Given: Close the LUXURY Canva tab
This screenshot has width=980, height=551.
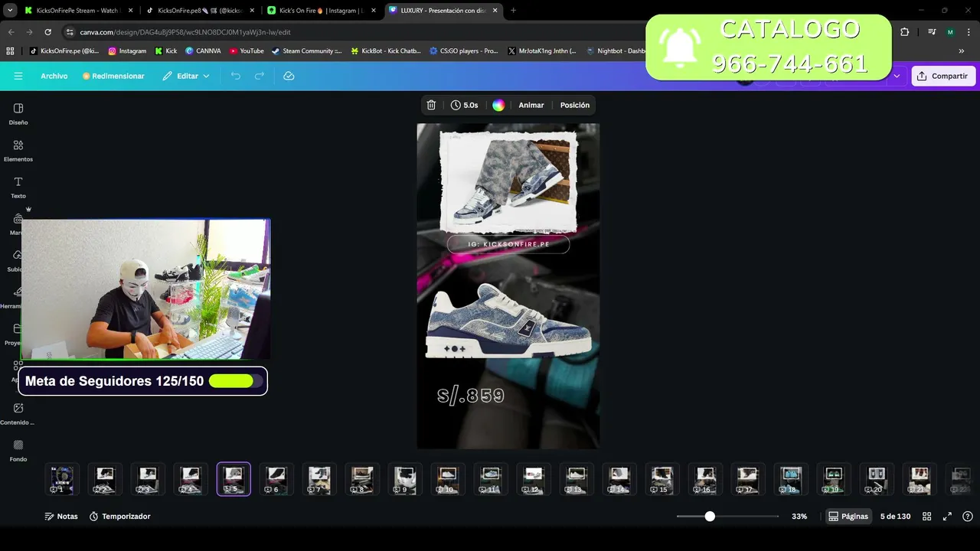Looking at the screenshot, I should [x=495, y=11].
